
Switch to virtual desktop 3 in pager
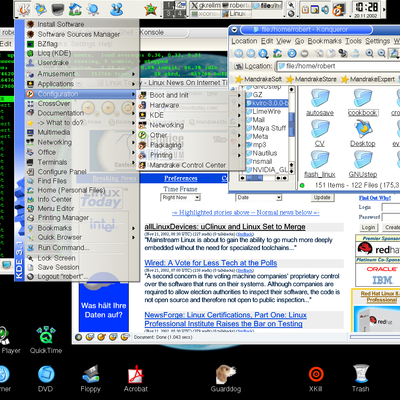click(x=169, y=14)
